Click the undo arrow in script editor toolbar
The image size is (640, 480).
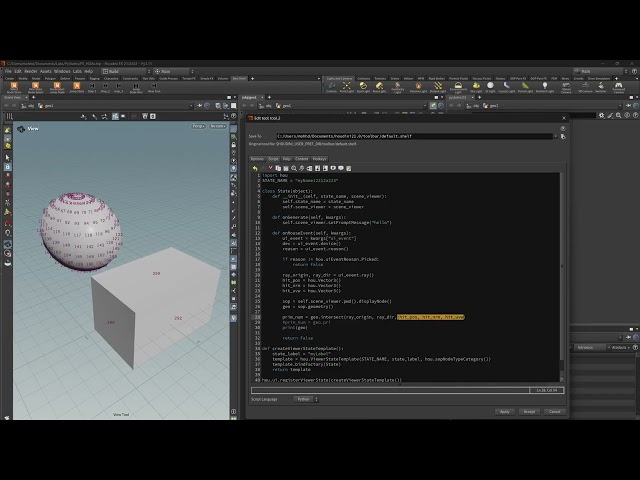(x=255, y=168)
